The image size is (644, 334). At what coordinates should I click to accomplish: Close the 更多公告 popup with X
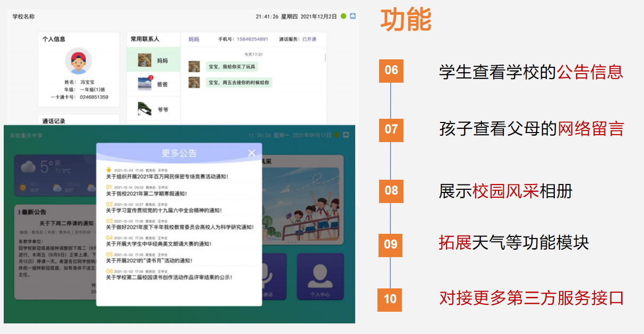pos(252,153)
